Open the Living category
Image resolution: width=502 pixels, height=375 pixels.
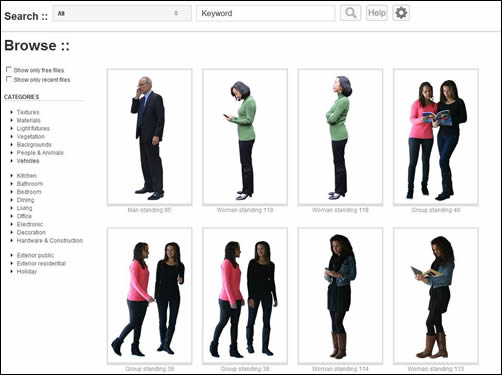24,208
